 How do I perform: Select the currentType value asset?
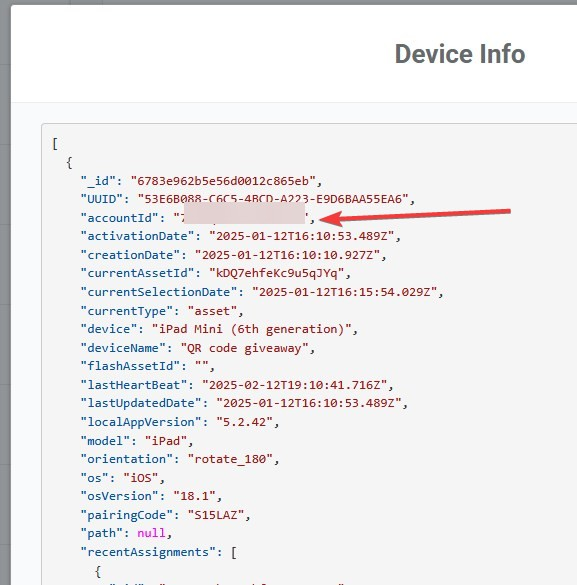coord(213,311)
